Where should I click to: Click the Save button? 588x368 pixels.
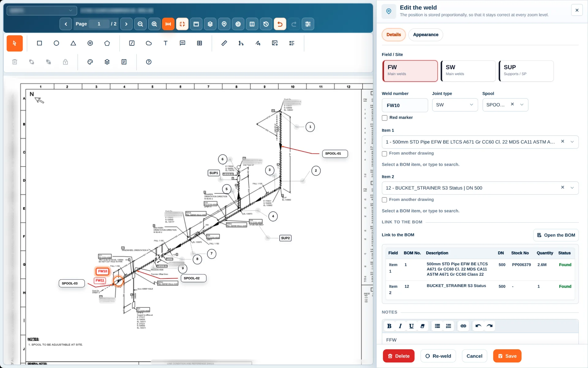pyautogui.click(x=507, y=356)
